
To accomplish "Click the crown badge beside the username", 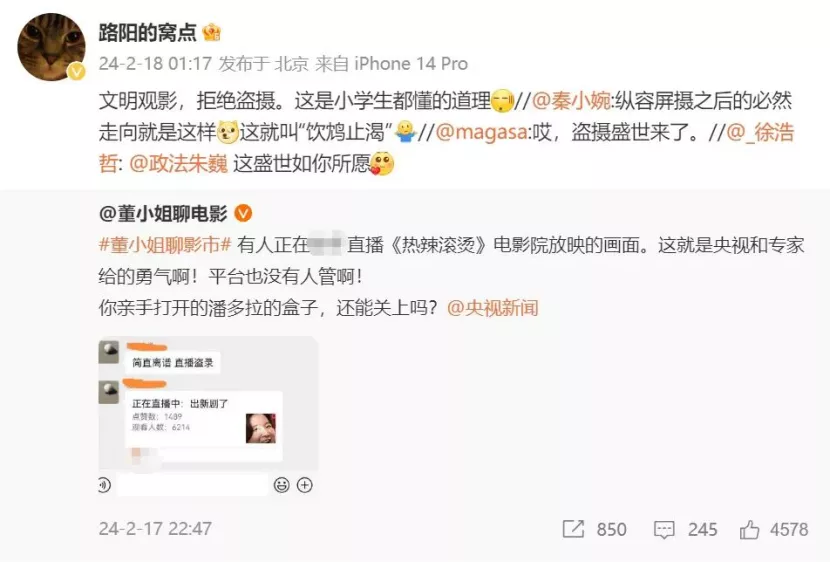I will click(212, 33).
